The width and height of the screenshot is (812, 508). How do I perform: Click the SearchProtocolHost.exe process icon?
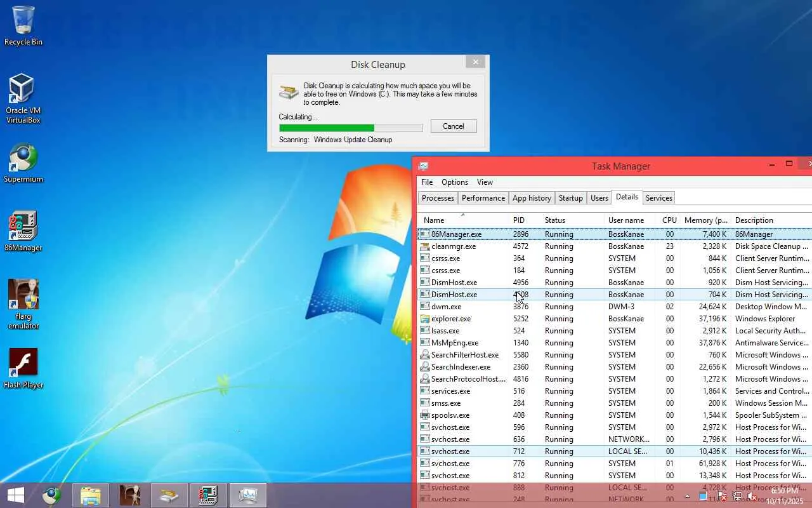pyautogui.click(x=425, y=379)
